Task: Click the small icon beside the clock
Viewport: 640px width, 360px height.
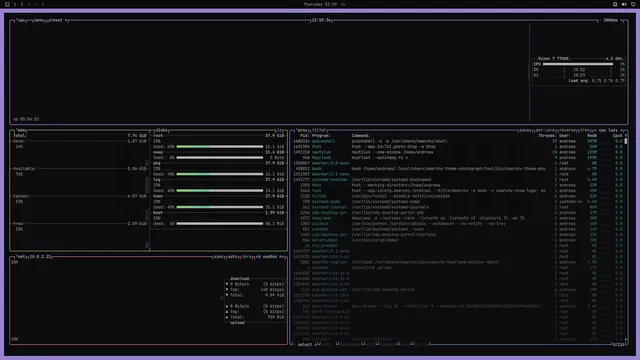Action: 343,4
